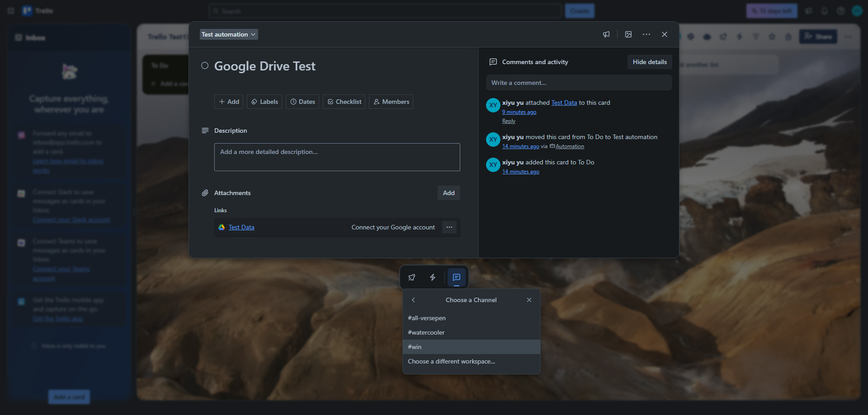This screenshot has height=415, width=868.
Task: Click the Attachments paperclip icon
Action: click(x=205, y=193)
